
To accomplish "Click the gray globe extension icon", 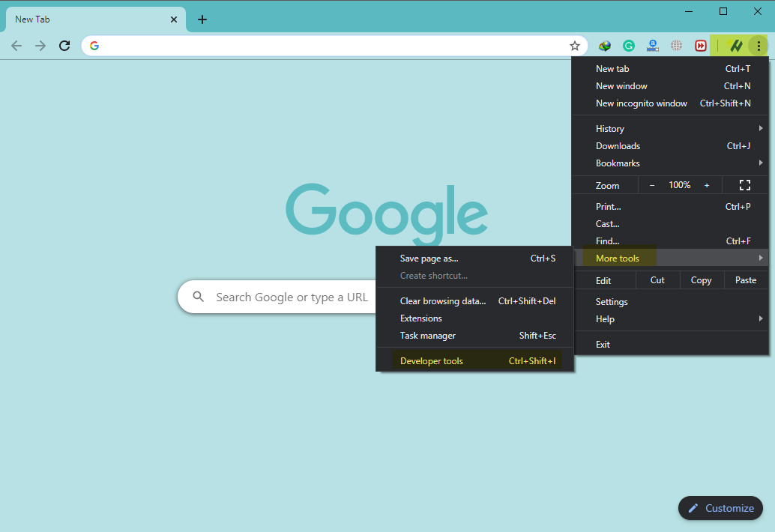I will 676,46.
